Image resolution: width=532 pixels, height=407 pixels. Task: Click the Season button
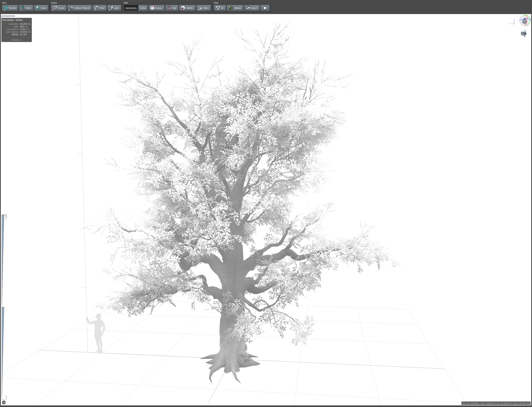click(156, 8)
